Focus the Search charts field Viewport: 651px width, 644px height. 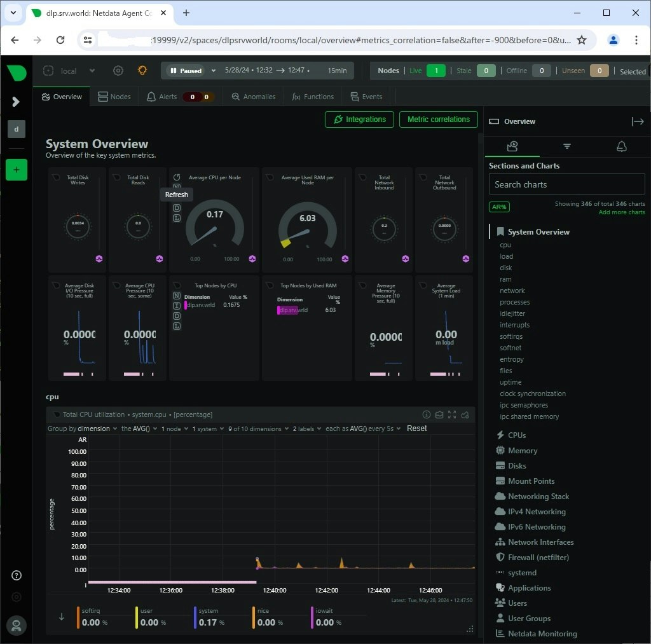point(566,184)
